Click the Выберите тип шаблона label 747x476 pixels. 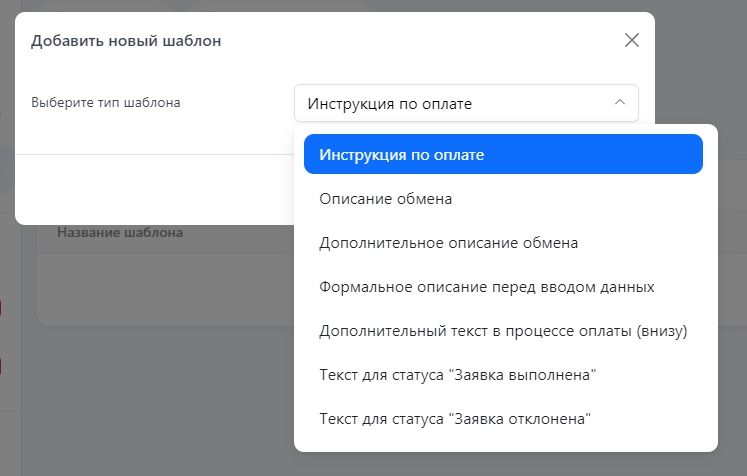tap(106, 102)
